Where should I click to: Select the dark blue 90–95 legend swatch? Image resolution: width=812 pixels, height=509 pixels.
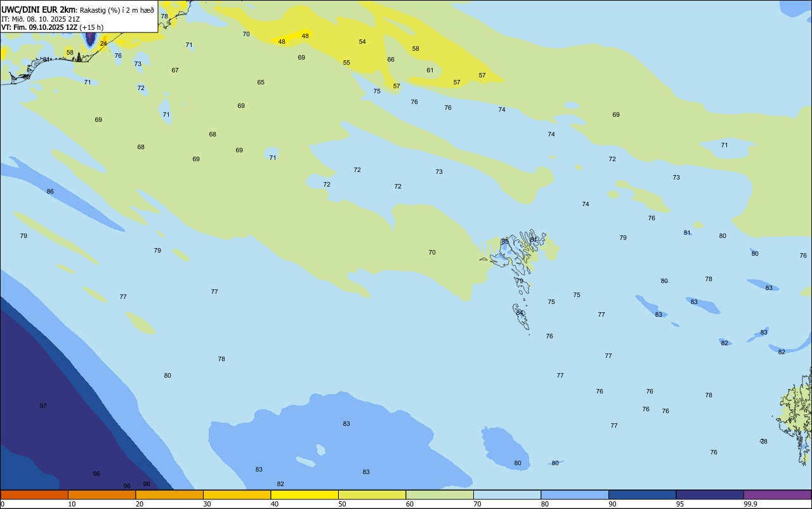642,494
